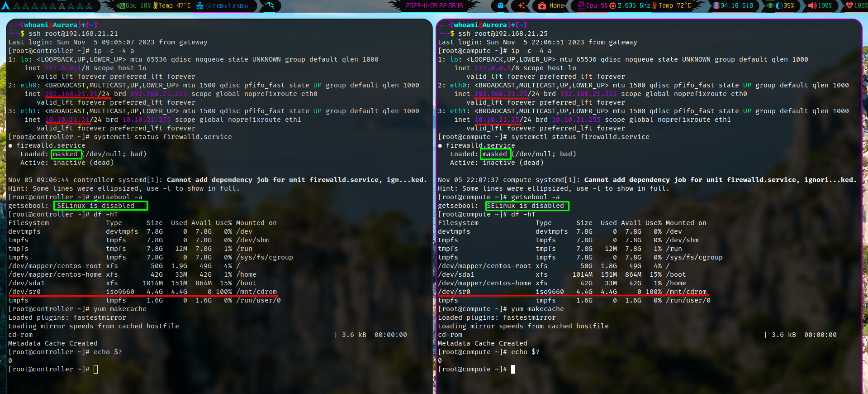Click the GPU temperature thermometer icon
This screenshot has height=394, width=868.
point(156,6)
